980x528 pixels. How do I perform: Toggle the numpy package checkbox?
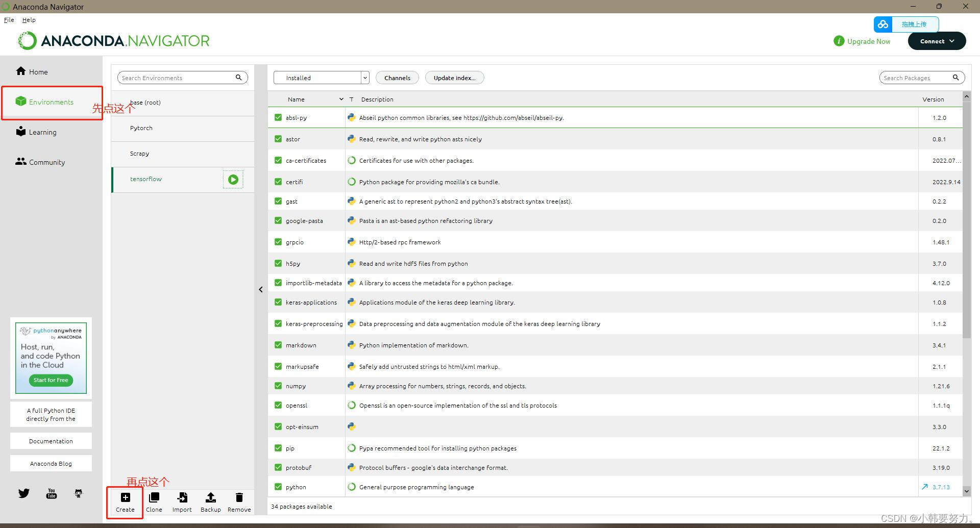click(278, 386)
